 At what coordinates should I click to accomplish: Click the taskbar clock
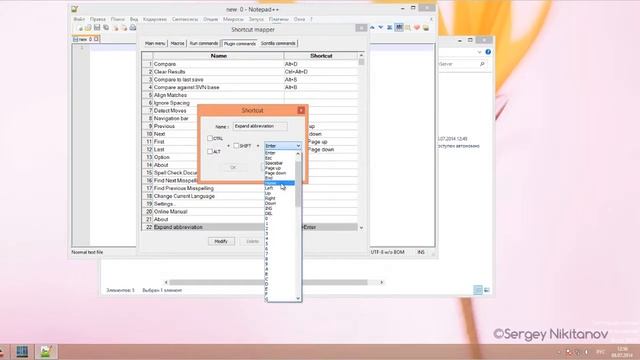point(622,352)
